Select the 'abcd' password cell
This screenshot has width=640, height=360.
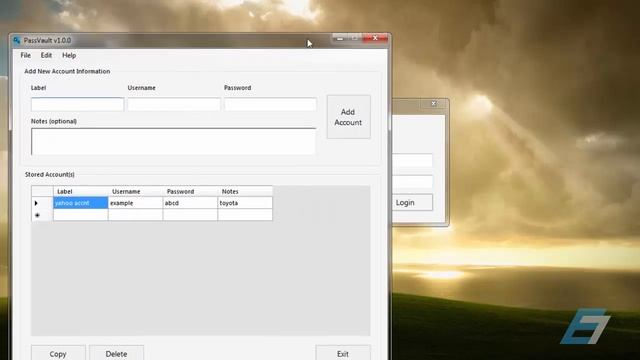[x=190, y=203]
